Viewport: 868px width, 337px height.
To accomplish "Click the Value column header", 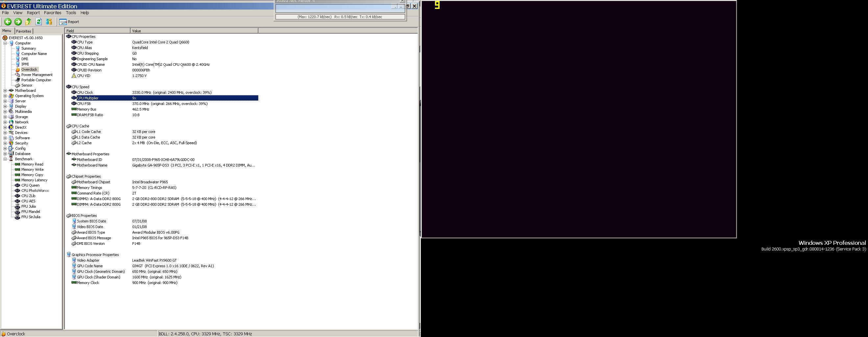I will pos(194,31).
